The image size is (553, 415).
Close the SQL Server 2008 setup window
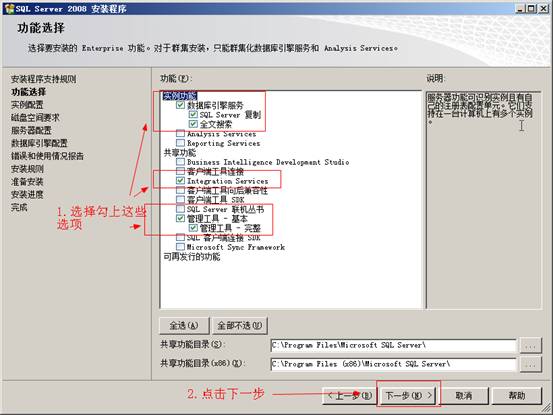tap(543, 8)
